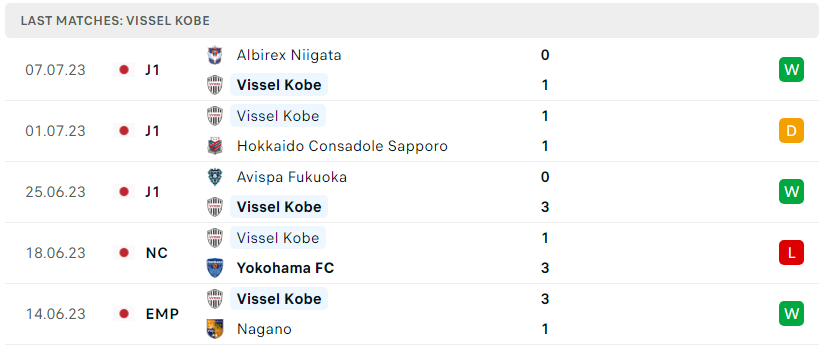
Task: Open the Avispa Fukuoka team link
Action: click(291, 177)
